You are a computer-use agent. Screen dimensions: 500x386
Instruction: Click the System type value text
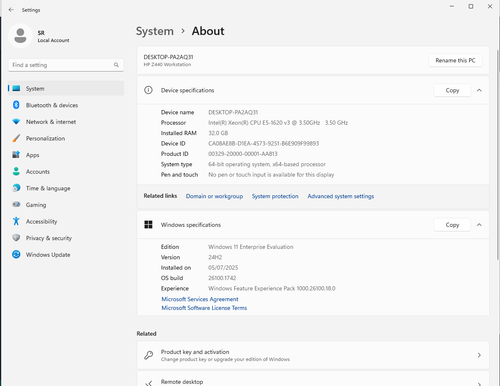267,164
